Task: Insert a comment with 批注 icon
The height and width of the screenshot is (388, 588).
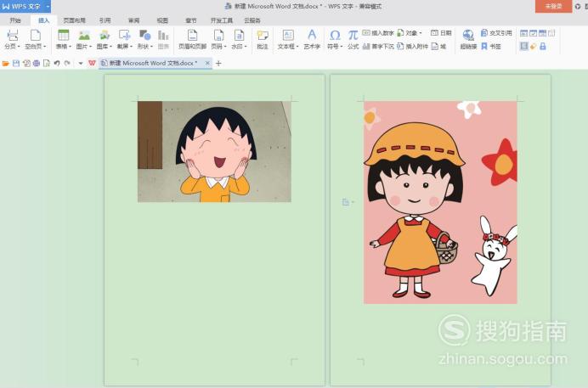Action: (x=263, y=36)
